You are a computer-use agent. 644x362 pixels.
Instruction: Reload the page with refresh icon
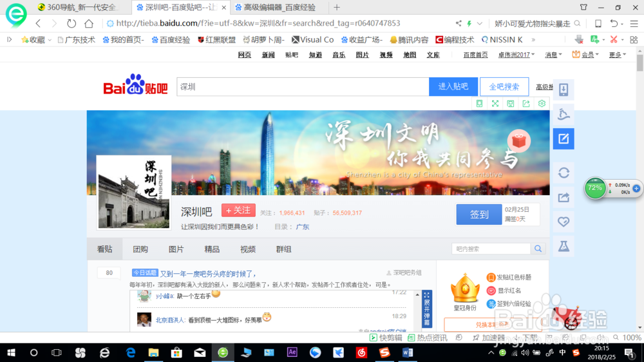(71, 23)
